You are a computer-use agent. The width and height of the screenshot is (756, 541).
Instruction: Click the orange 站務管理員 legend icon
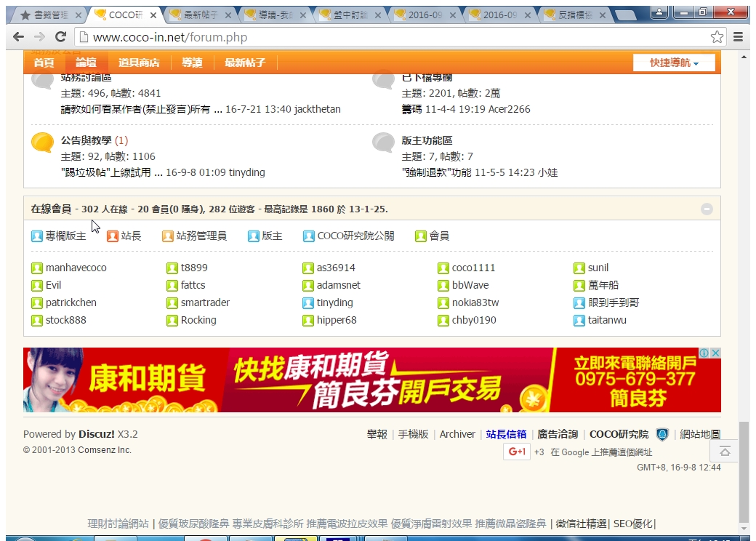click(167, 236)
